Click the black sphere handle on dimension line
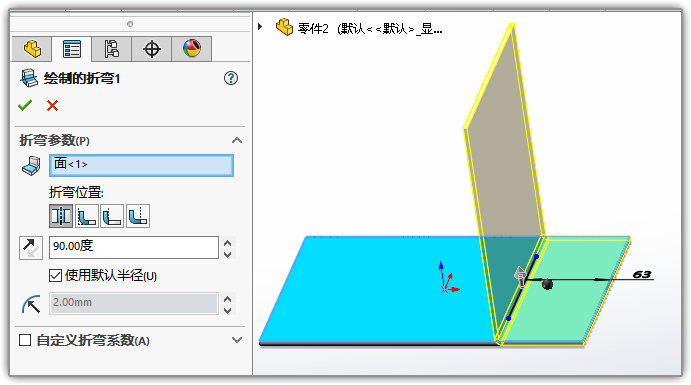The height and width of the screenshot is (385, 691). [547, 284]
